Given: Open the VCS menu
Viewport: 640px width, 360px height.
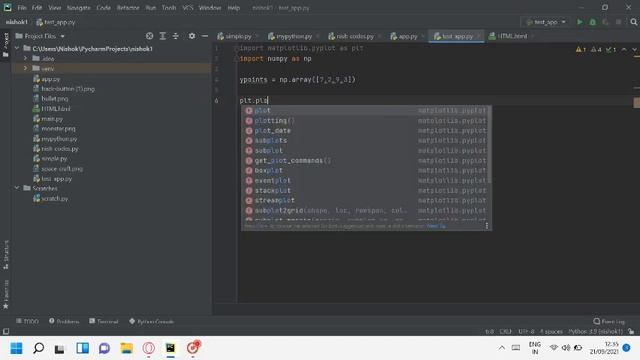Looking at the screenshot, I should pyautogui.click(x=188, y=7).
